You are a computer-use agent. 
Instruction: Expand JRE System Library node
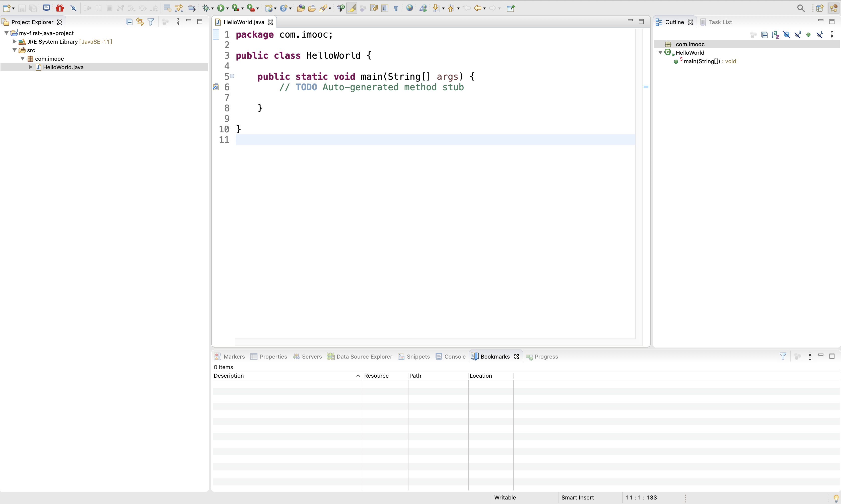pos(14,41)
